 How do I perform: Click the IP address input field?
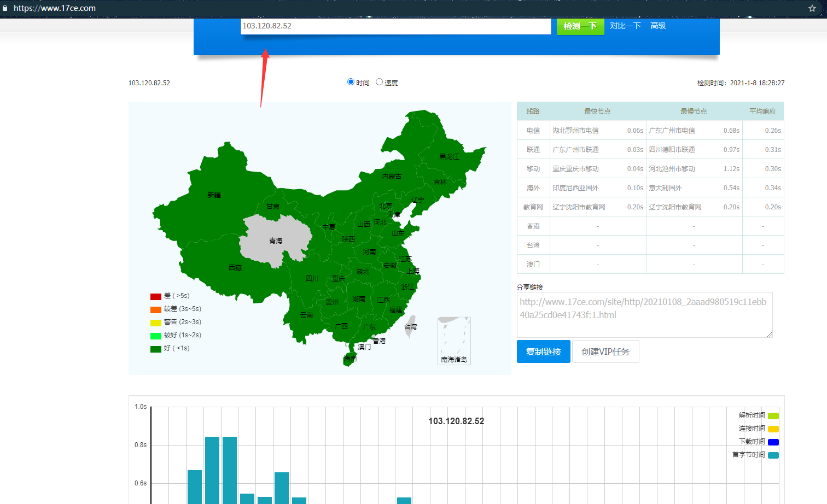(395, 26)
